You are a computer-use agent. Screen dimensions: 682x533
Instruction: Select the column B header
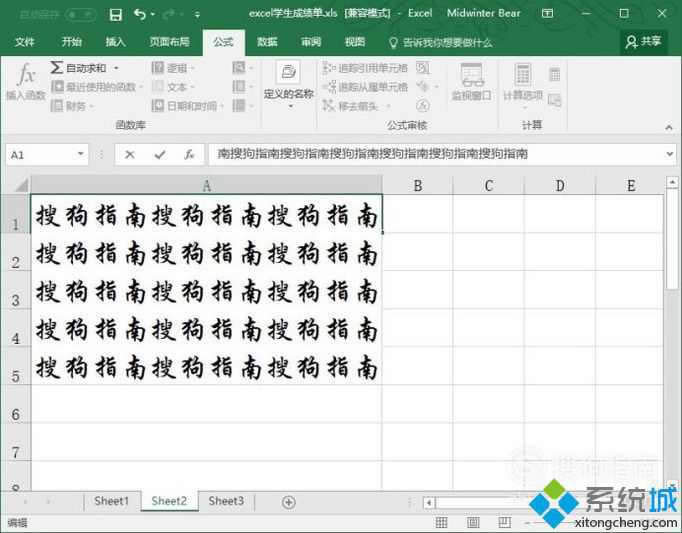click(418, 186)
